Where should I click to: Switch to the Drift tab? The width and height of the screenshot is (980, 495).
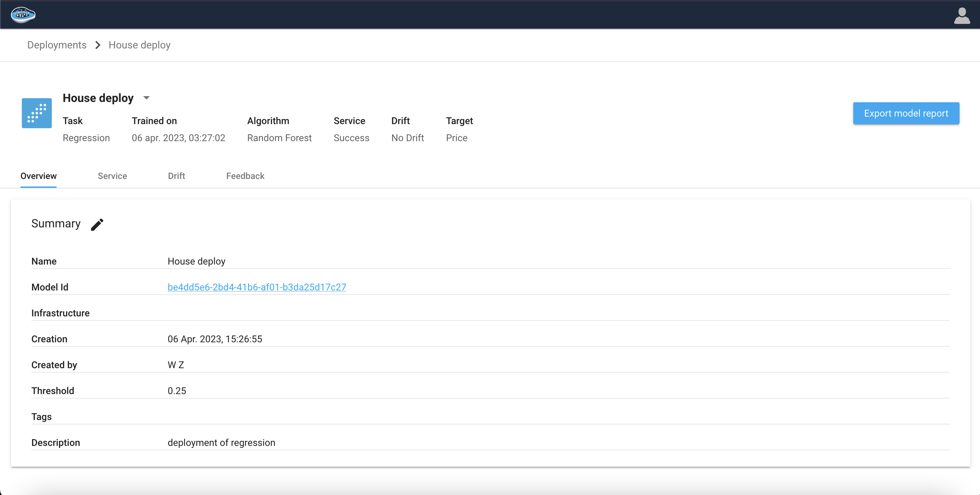(x=176, y=176)
